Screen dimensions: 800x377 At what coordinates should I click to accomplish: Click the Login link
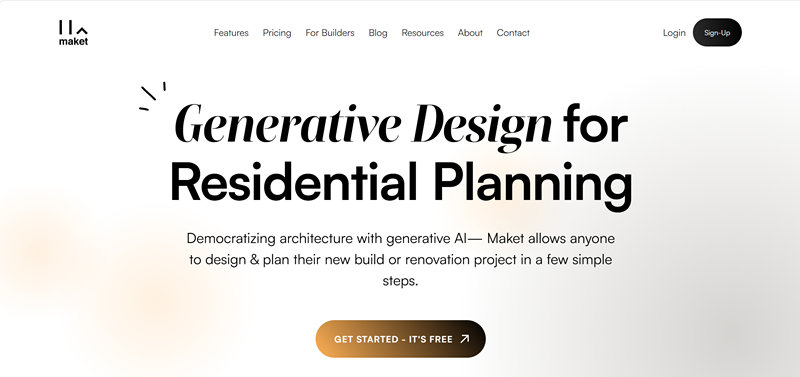coord(674,33)
